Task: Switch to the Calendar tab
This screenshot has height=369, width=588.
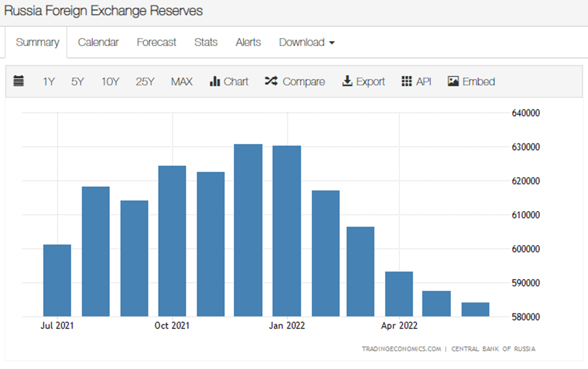Action: pos(99,42)
